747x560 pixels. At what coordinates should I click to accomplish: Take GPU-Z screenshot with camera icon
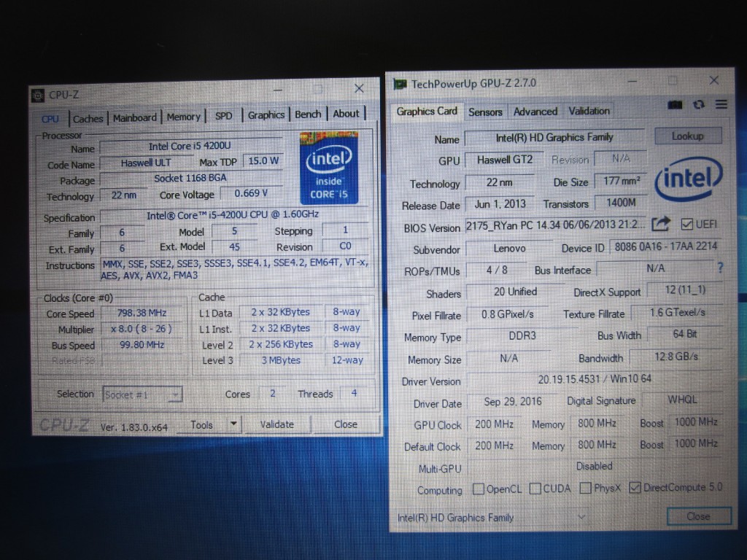tap(675, 105)
